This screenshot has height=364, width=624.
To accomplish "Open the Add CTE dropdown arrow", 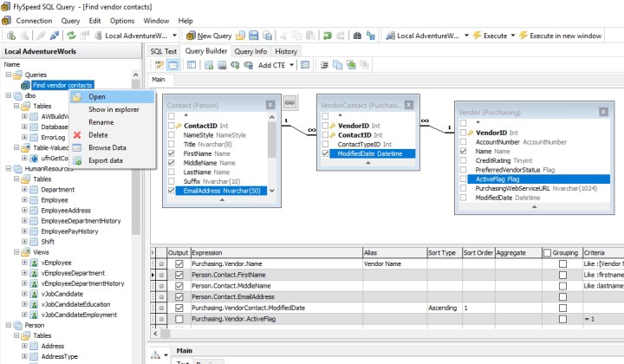I will pos(292,65).
